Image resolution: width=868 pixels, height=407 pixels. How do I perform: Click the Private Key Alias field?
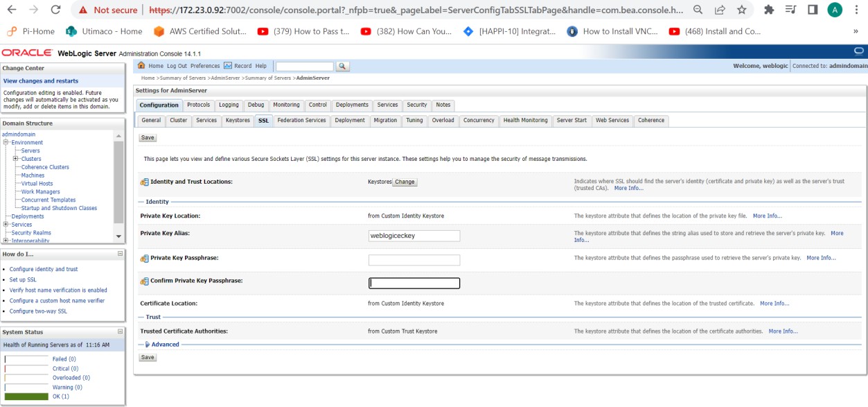[x=414, y=236]
